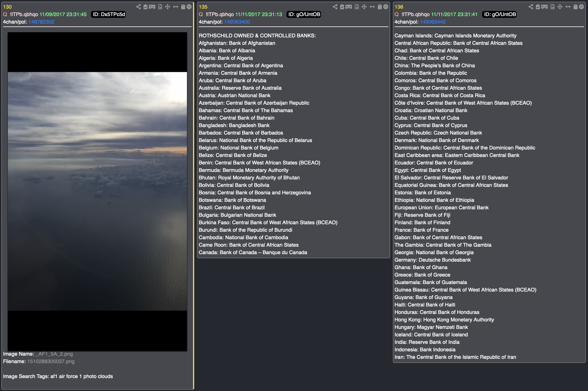Click the round A badge icon on post 136
This screenshot has height=391, width=588.
pos(581,7)
